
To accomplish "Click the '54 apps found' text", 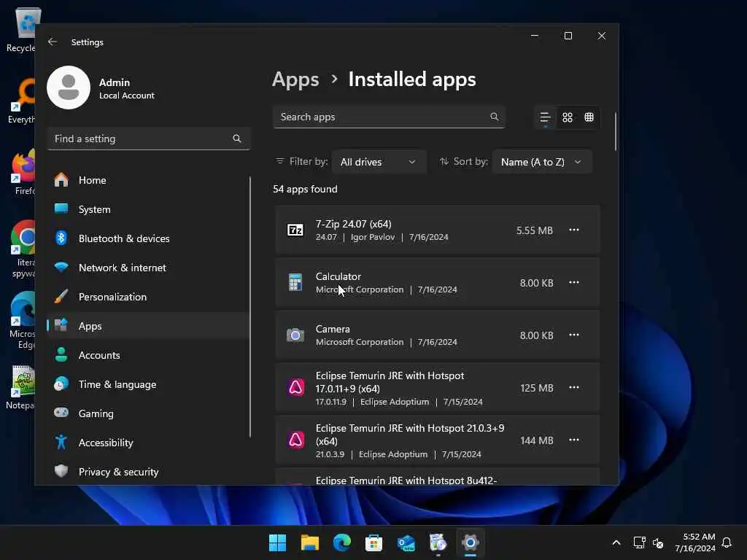I will 305,189.
